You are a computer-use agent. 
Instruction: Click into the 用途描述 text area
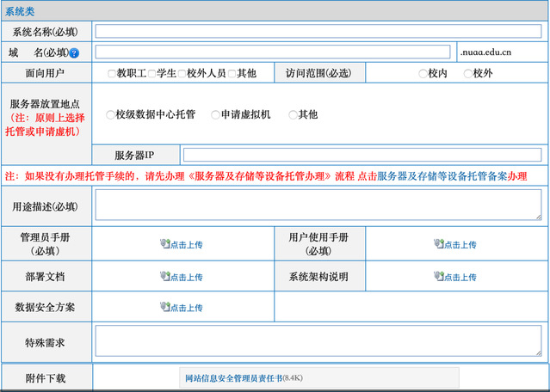[318, 205]
